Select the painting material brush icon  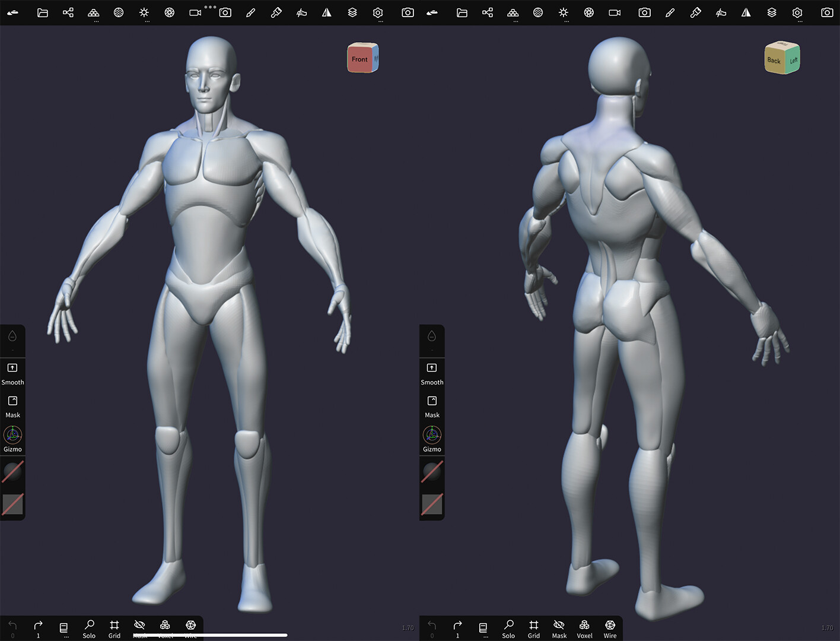click(276, 12)
